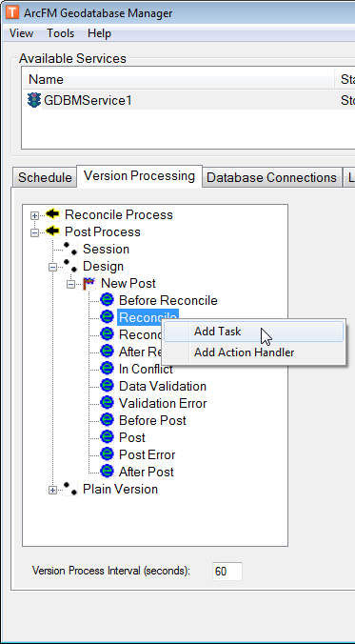Viewport: 355px width, 644px height.
Task: Click the Data Validation event icon
Action: (x=107, y=386)
